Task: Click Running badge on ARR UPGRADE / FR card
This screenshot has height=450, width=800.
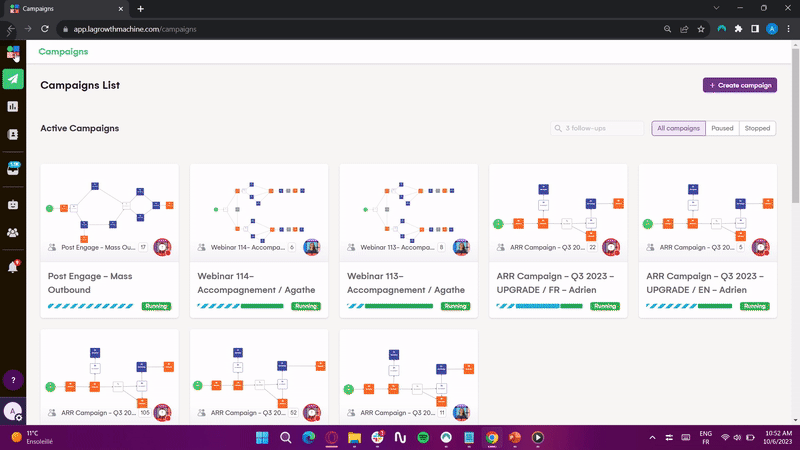Action: coord(605,306)
